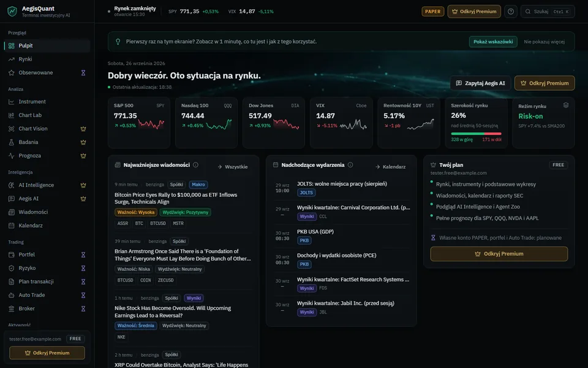The height and width of the screenshot is (368, 588).
Task: Click the crown icon next to Prognoza
Action: click(83, 156)
